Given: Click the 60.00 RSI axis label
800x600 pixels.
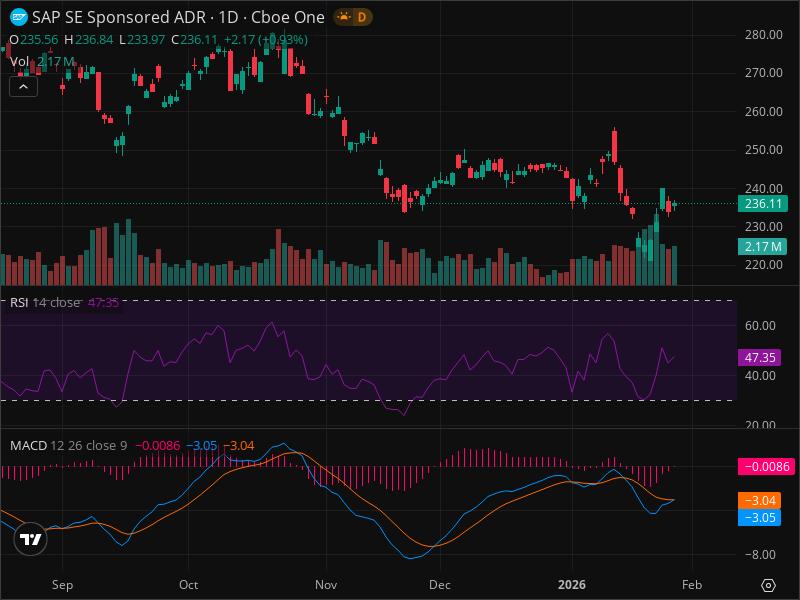Looking at the screenshot, I should [x=760, y=326].
